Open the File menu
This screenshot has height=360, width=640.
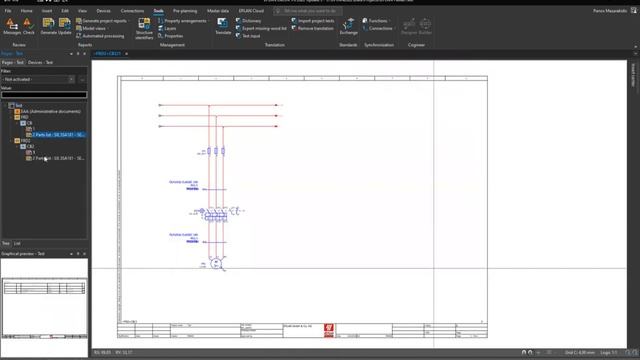point(8,11)
